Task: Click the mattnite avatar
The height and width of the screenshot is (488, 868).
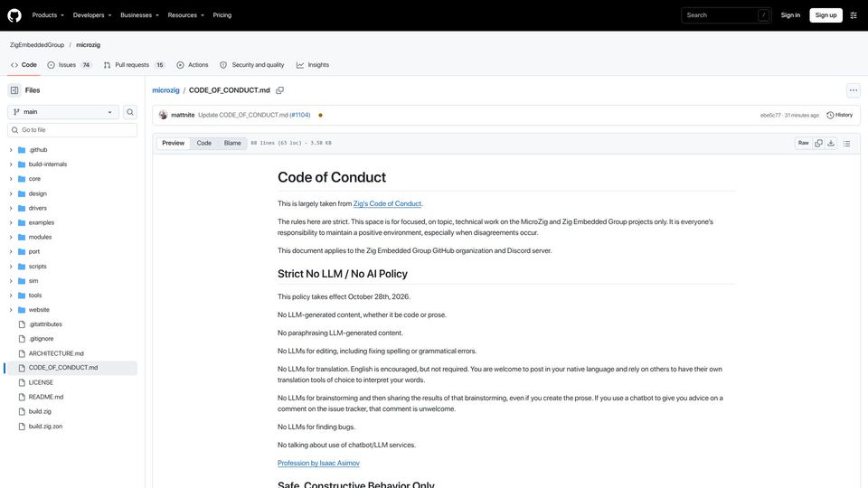Action: 163,115
